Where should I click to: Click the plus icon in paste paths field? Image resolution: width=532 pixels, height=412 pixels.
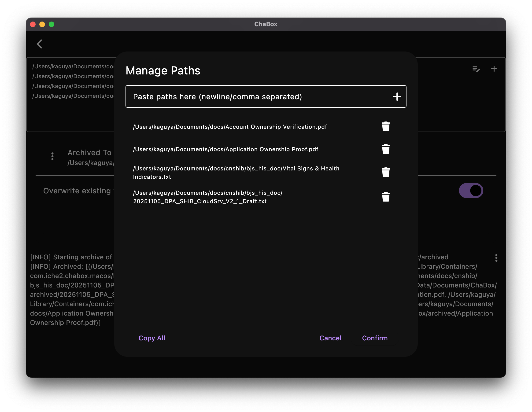[397, 96]
